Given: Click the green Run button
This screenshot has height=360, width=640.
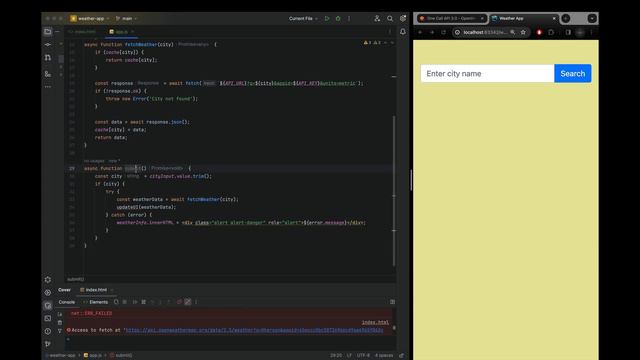Looking at the screenshot, I should coord(327,18).
